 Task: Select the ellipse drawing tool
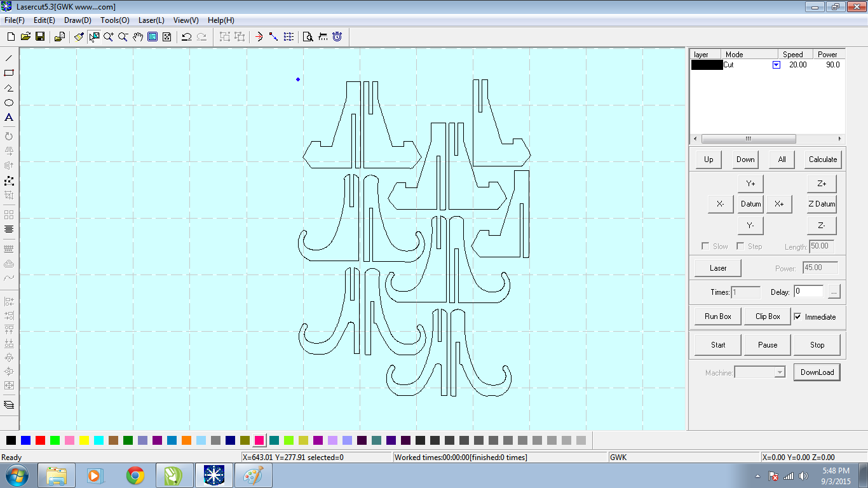click(9, 102)
